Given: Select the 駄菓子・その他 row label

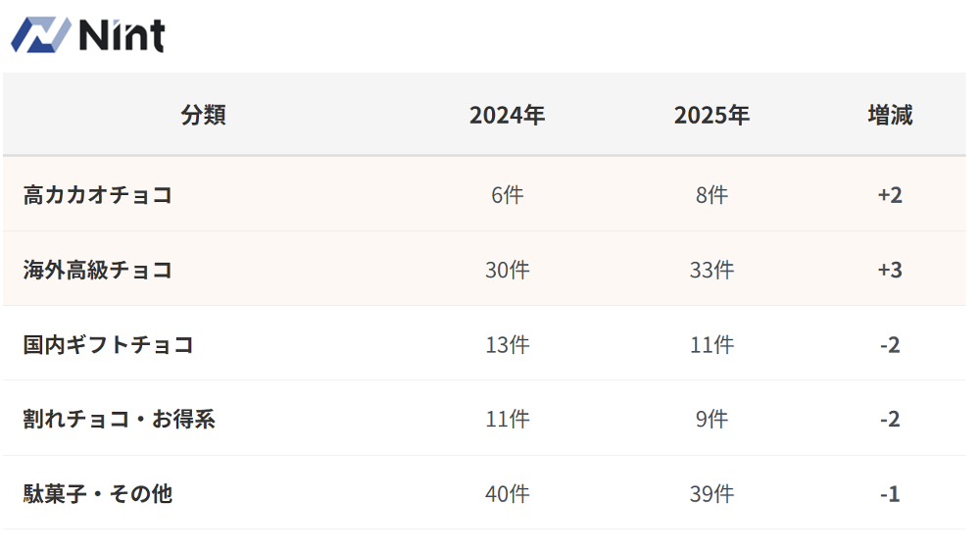Looking at the screenshot, I should tap(98, 493).
